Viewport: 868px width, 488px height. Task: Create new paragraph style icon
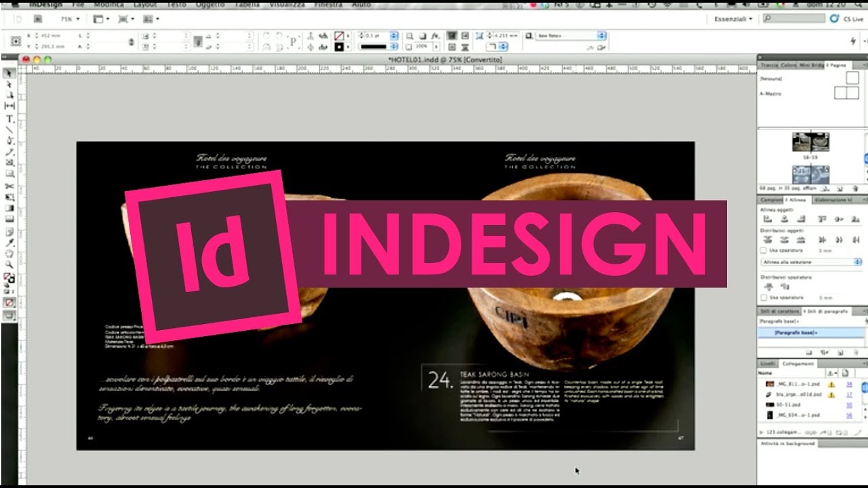pos(840,352)
